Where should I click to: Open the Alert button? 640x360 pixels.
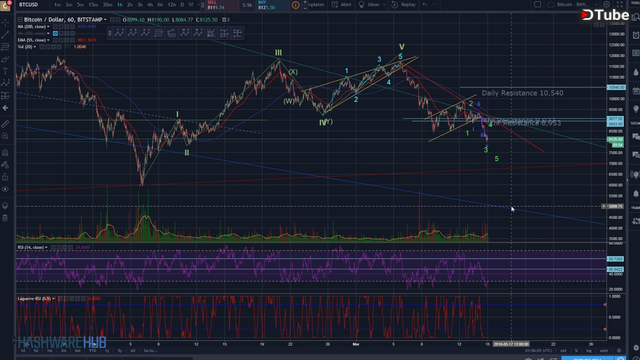click(x=342, y=4)
